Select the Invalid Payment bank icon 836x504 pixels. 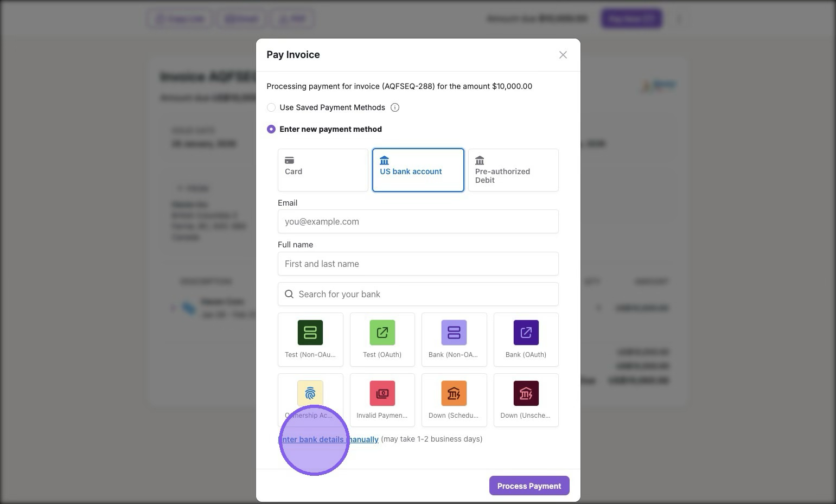(x=382, y=393)
